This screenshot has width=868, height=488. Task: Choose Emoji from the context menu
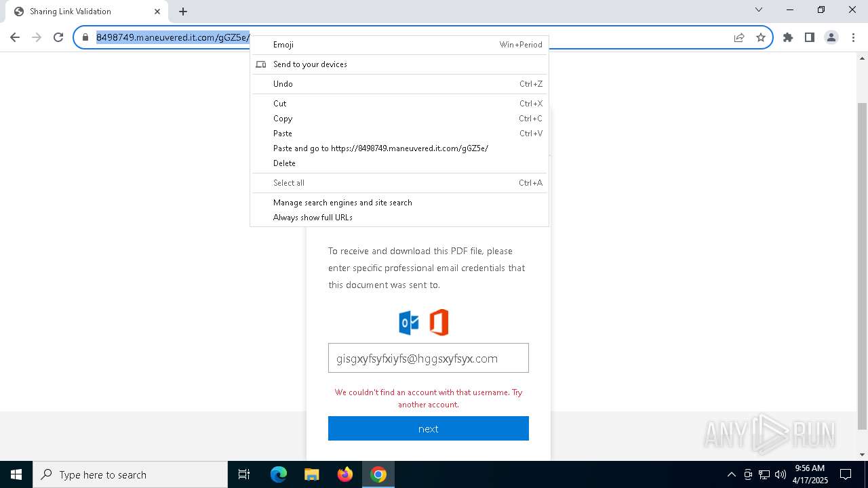click(399, 45)
